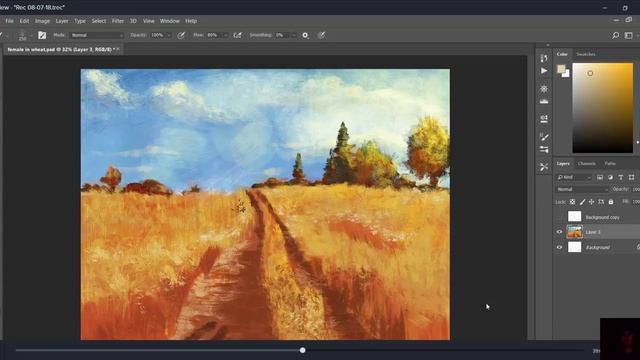
Task: Click the foreground color swatch
Action: tap(561, 69)
